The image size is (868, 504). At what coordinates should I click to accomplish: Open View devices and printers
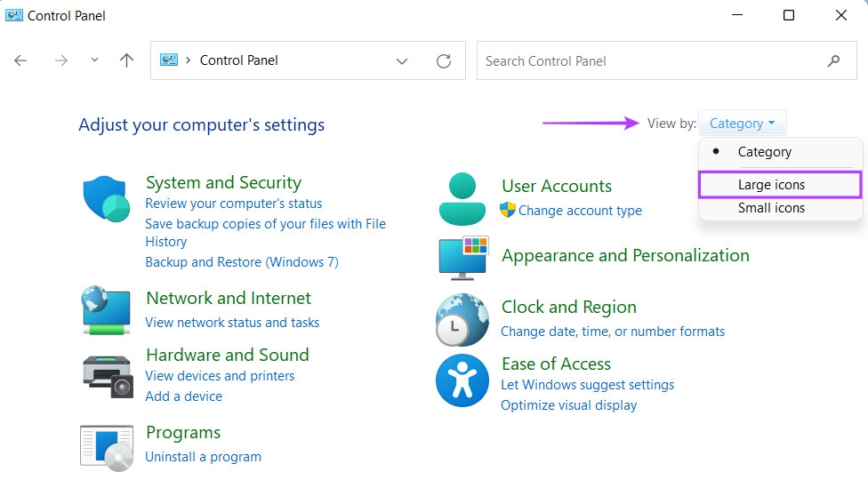pos(220,376)
